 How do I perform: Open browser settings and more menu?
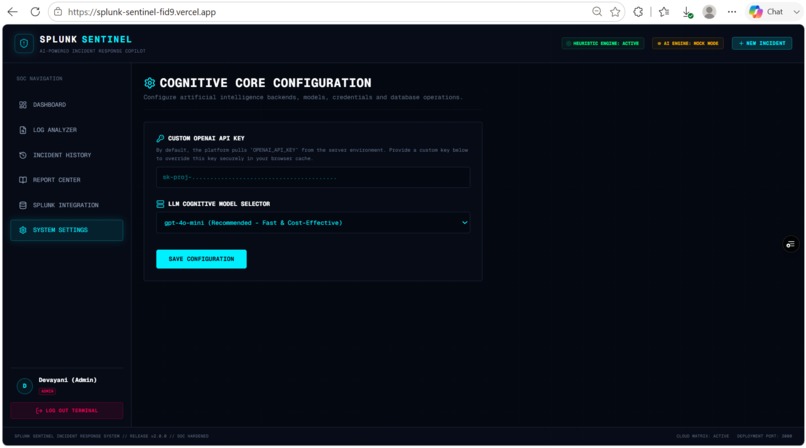point(732,12)
